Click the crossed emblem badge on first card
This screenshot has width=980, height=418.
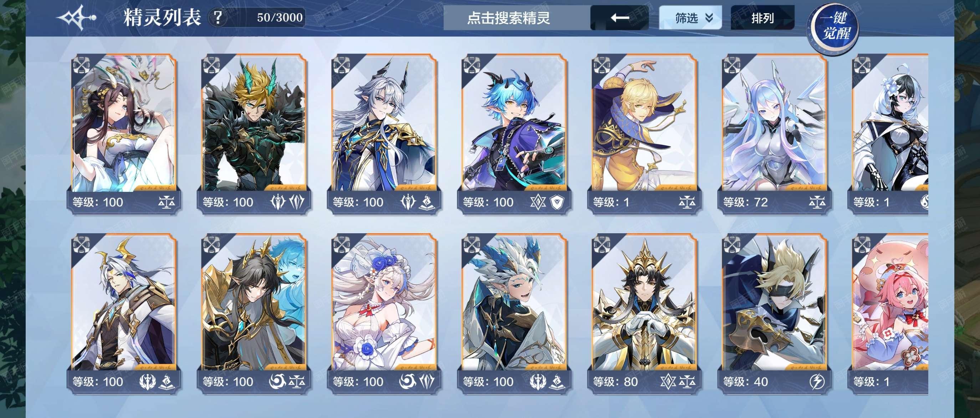(x=81, y=65)
